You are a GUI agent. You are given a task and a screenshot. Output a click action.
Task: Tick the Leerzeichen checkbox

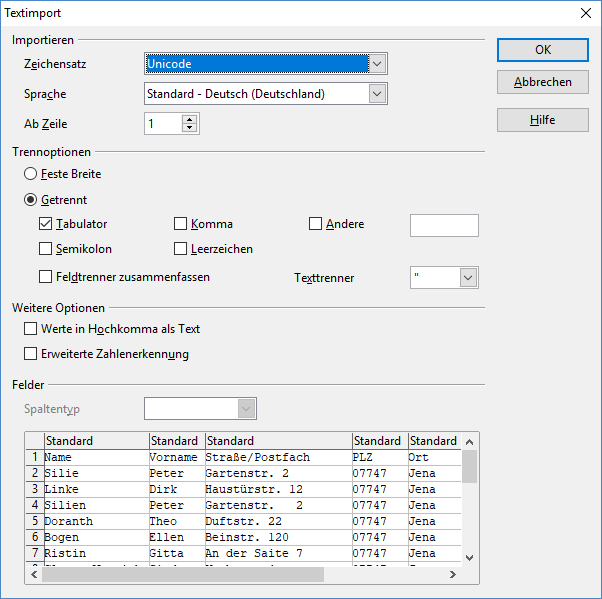point(181,249)
